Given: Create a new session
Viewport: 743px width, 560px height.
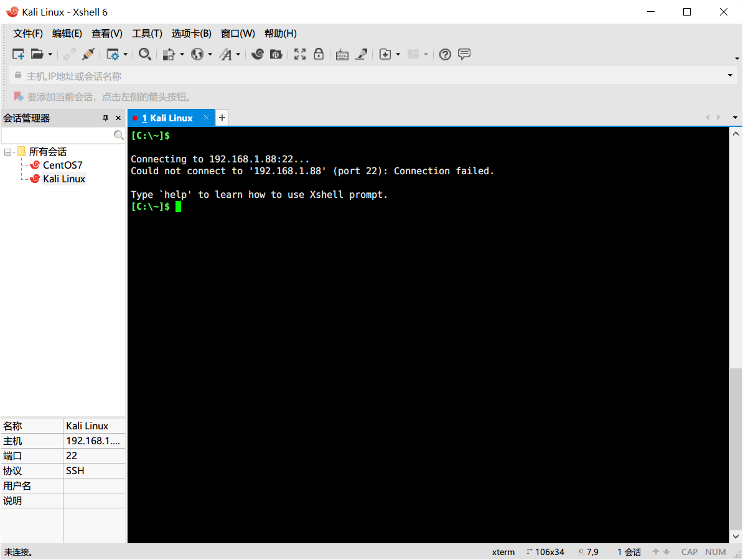Looking at the screenshot, I should click(18, 54).
